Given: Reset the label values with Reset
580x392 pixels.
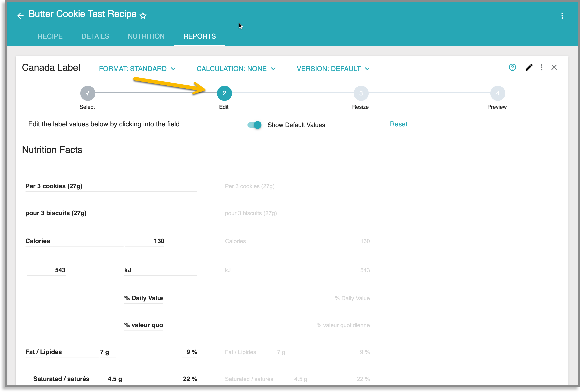Looking at the screenshot, I should coord(398,124).
